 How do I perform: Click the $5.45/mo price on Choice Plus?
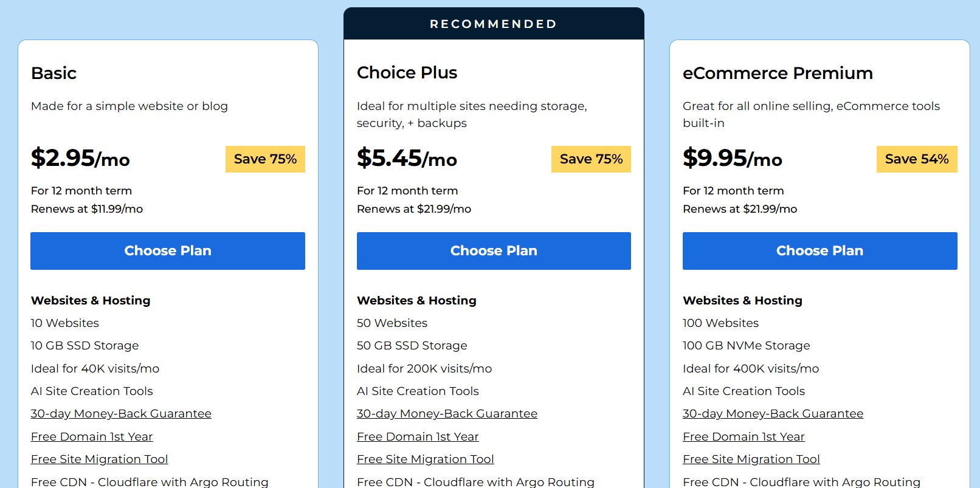tap(407, 159)
